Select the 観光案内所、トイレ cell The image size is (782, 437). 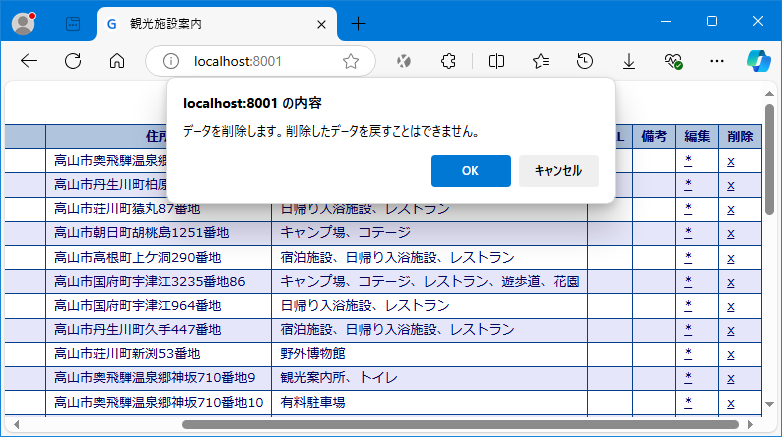pos(429,378)
